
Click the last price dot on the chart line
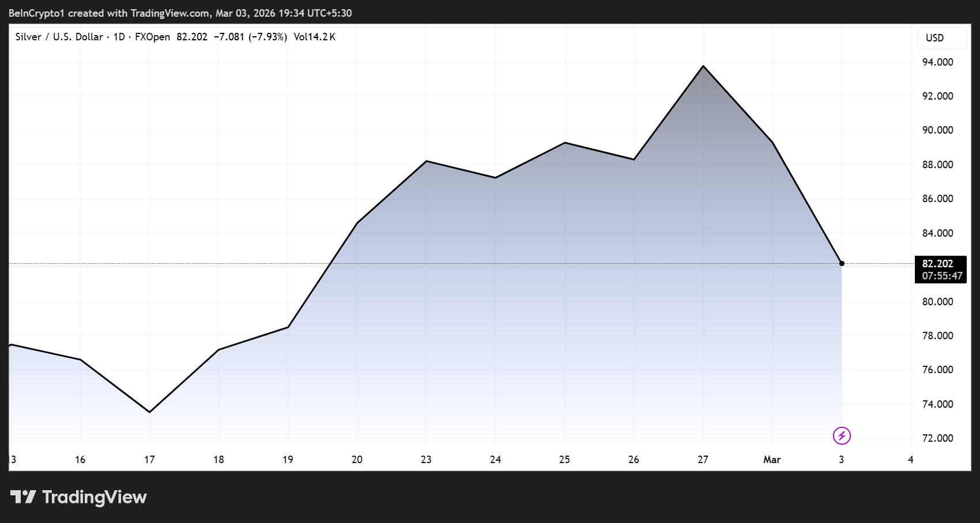842,263
